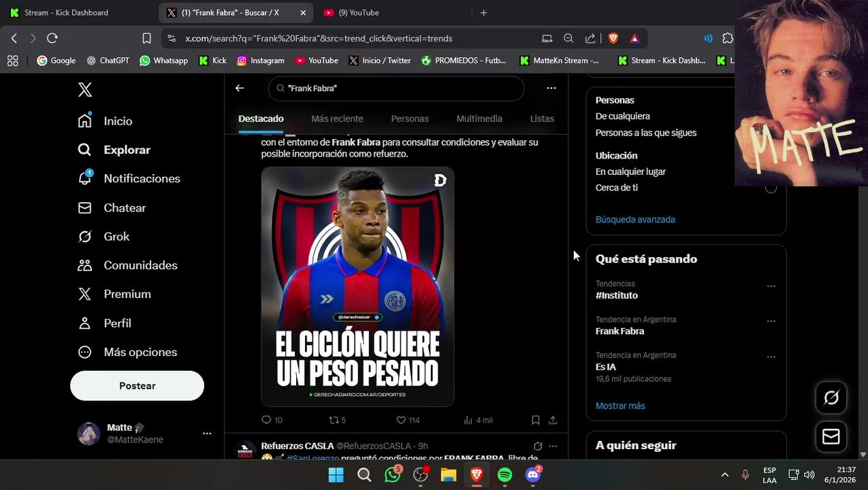Click Grok icon on Refuerzos CASLA post
868x490 pixels.
538,446
